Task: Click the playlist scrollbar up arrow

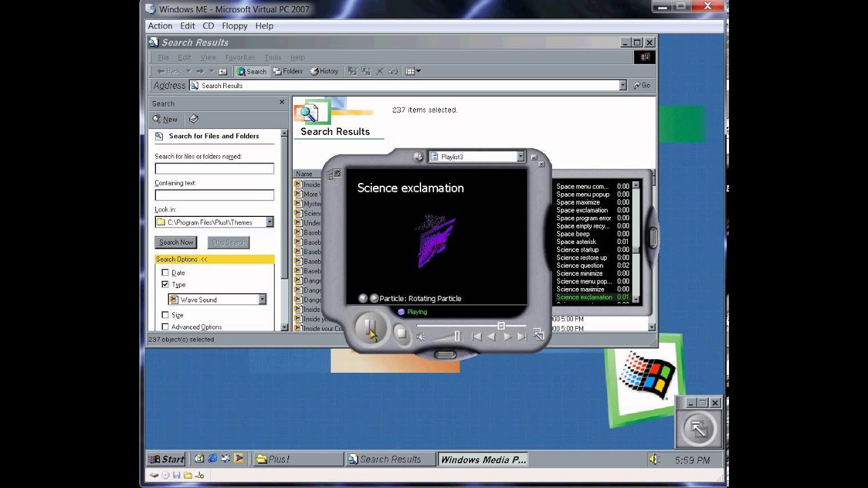Action: pyautogui.click(x=636, y=185)
